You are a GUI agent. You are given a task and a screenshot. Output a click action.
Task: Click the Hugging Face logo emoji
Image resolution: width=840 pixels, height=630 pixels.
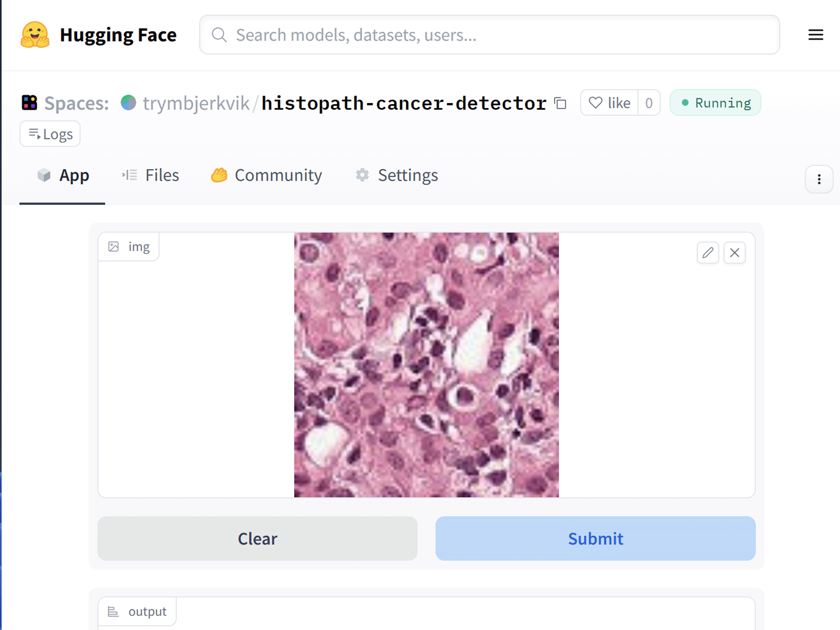pos(35,35)
